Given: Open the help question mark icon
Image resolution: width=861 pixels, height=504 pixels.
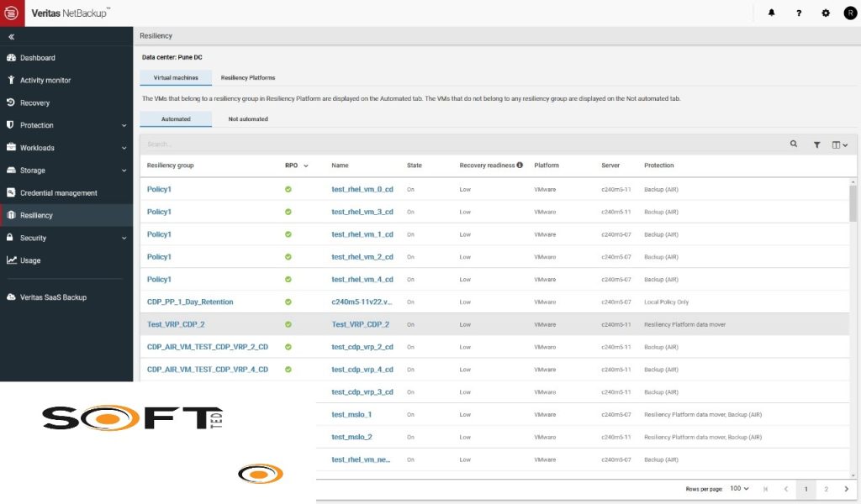Looking at the screenshot, I should tap(799, 13).
